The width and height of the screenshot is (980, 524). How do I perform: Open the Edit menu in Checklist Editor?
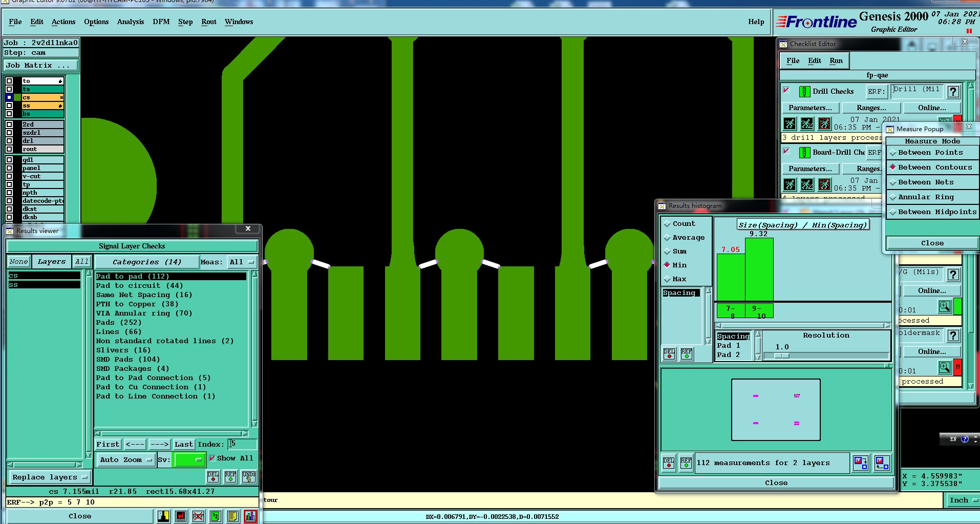click(815, 61)
